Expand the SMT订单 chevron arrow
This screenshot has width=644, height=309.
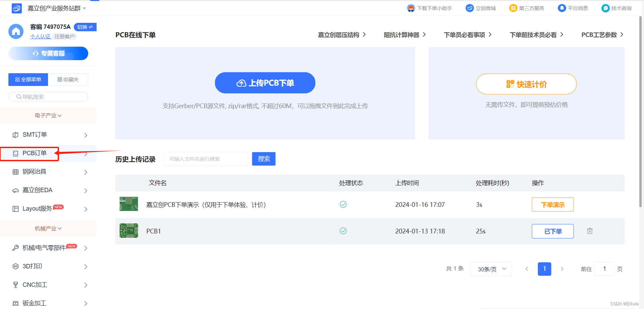coord(86,135)
